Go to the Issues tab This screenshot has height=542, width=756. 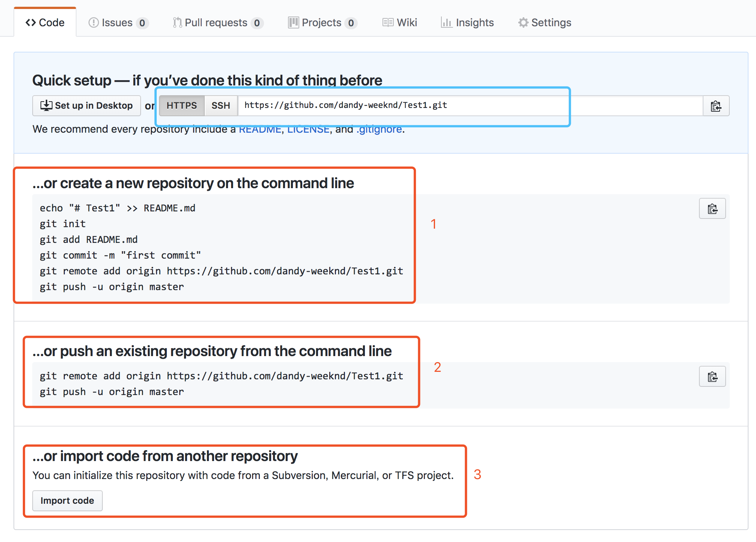[x=118, y=23]
